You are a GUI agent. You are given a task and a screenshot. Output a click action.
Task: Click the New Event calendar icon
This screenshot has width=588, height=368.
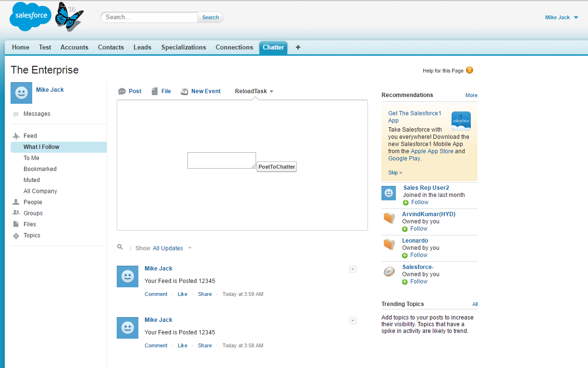(x=184, y=91)
